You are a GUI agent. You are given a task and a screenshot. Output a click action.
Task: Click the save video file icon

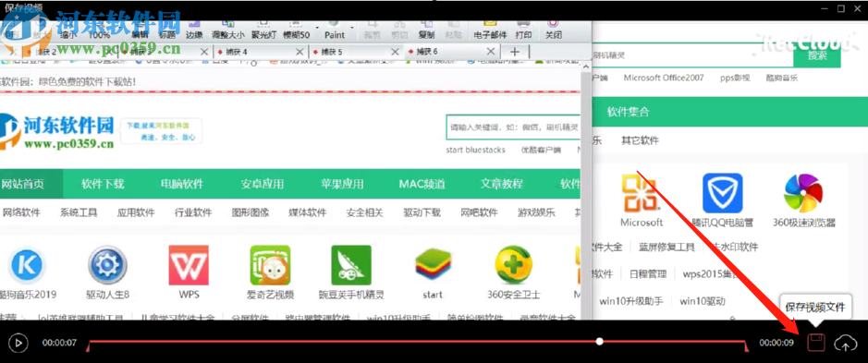click(x=816, y=343)
